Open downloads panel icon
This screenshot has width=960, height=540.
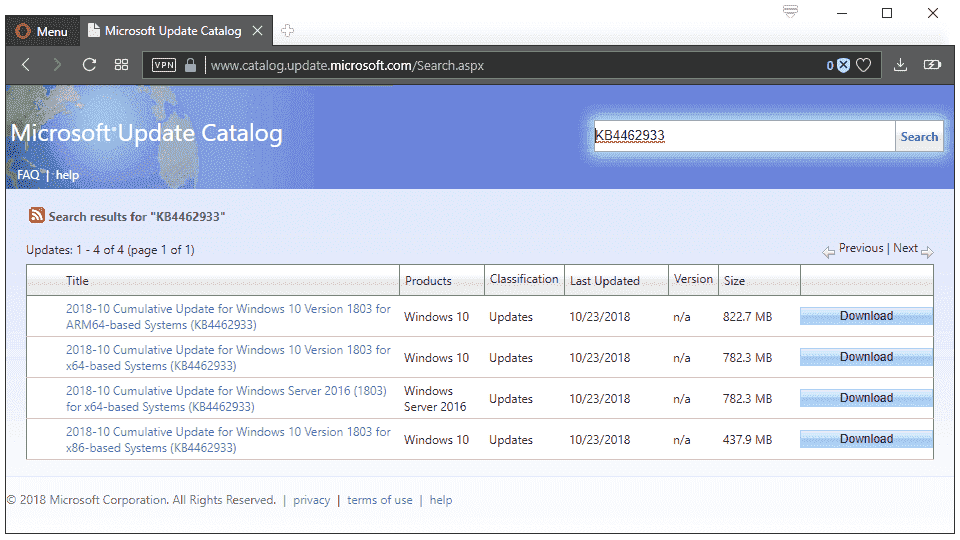(x=900, y=65)
